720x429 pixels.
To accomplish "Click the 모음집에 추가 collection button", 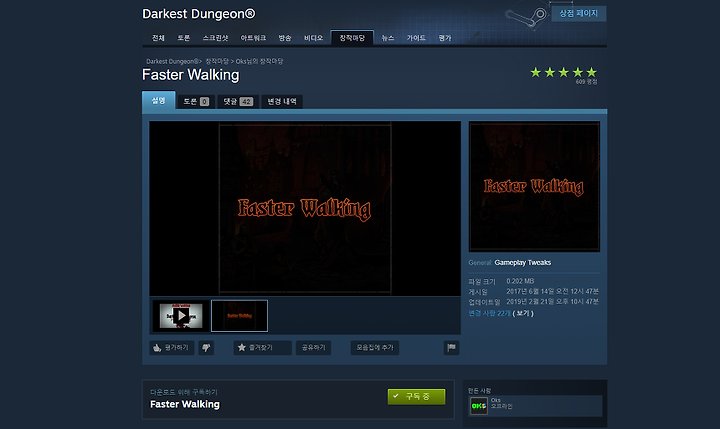I will pyautogui.click(x=375, y=348).
